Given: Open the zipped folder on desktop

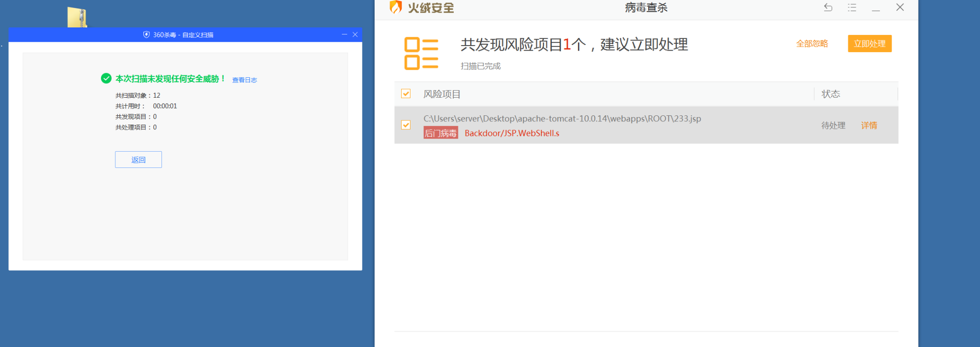Looking at the screenshot, I should (x=77, y=17).
